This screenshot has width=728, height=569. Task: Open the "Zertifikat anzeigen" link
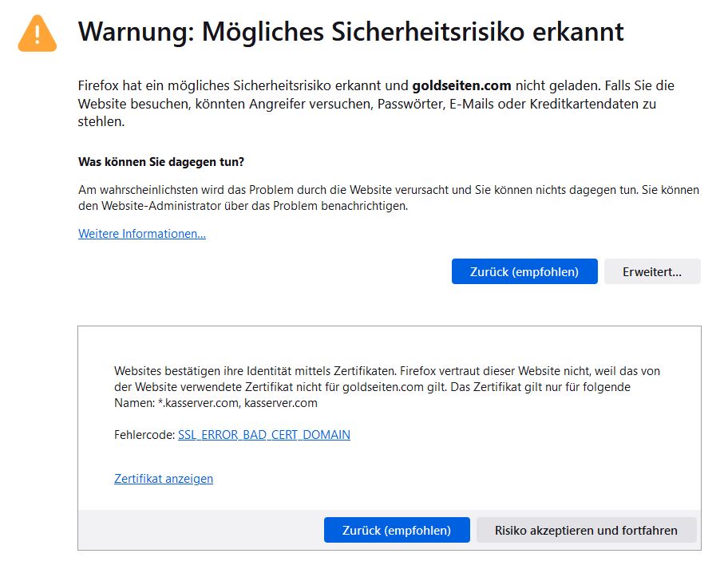click(164, 479)
